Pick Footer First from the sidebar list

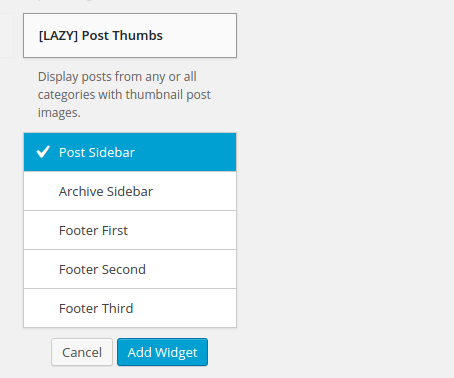130,230
